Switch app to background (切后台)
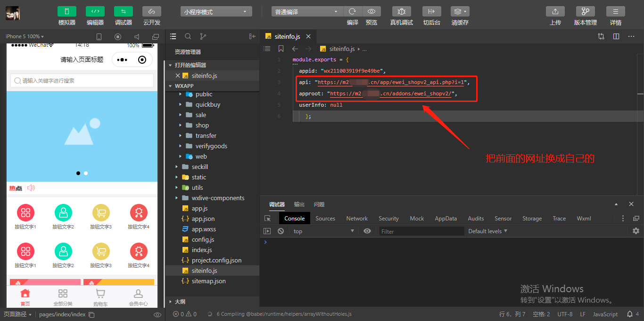This screenshot has width=644, height=321. coord(431,11)
